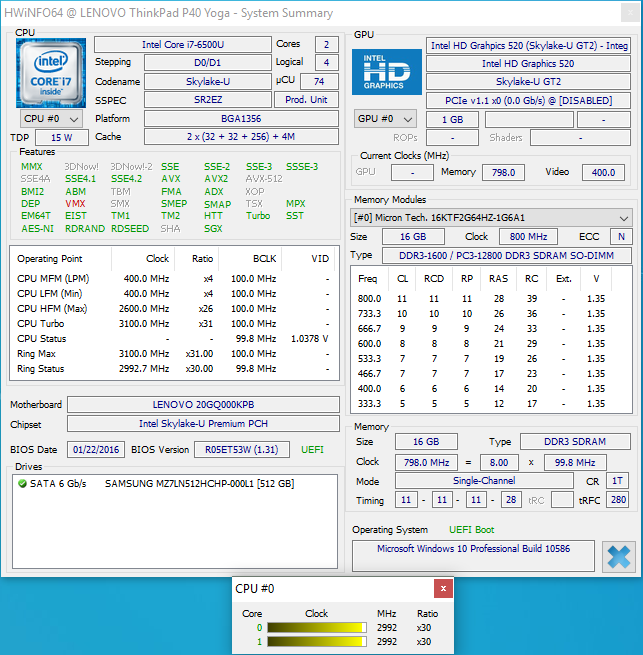Screen dimensions: 643x655
Task: Click the Single-Channel Mode field
Action: (484, 481)
